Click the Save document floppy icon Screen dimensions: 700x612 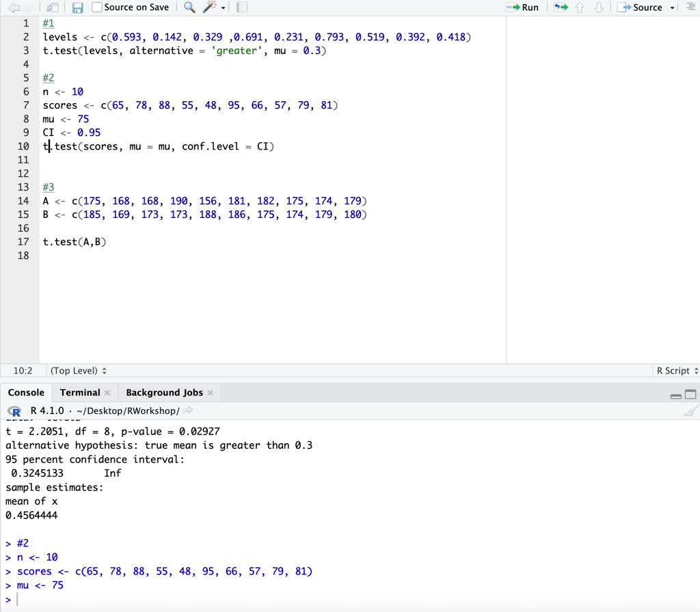78,8
